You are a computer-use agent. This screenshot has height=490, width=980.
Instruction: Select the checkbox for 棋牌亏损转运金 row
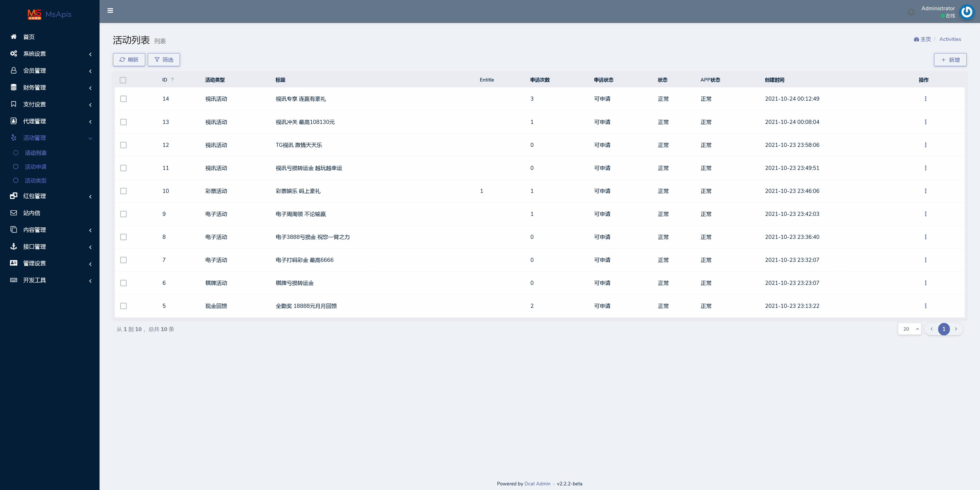[123, 283]
